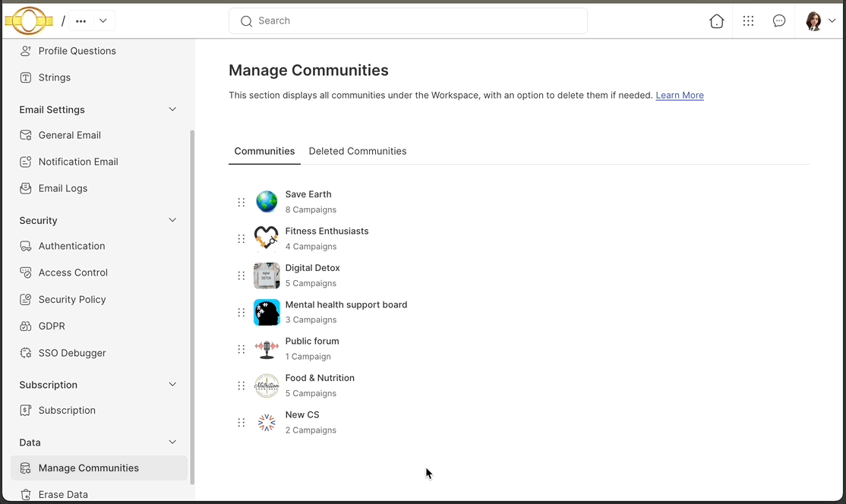This screenshot has height=504, width=846.
Task: Switch to the Deleted Communities tab
Action: click(358, 151)
